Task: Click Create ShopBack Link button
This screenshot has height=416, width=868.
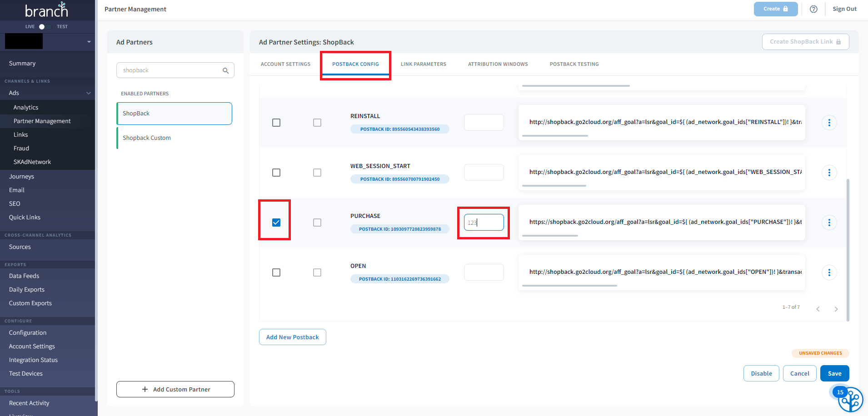Action: point(805,42)
